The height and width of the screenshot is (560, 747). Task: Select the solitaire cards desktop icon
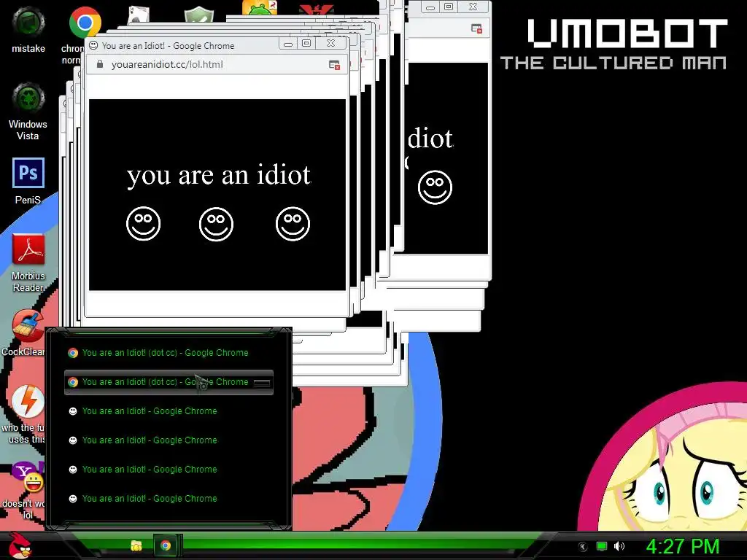(139, 15)
